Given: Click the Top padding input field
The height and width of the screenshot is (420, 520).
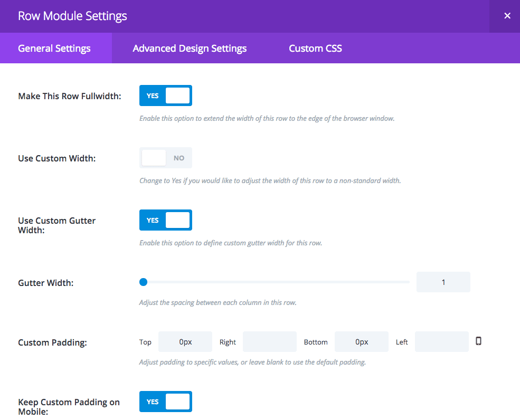Looking at the screenshot, I should 185,342.
